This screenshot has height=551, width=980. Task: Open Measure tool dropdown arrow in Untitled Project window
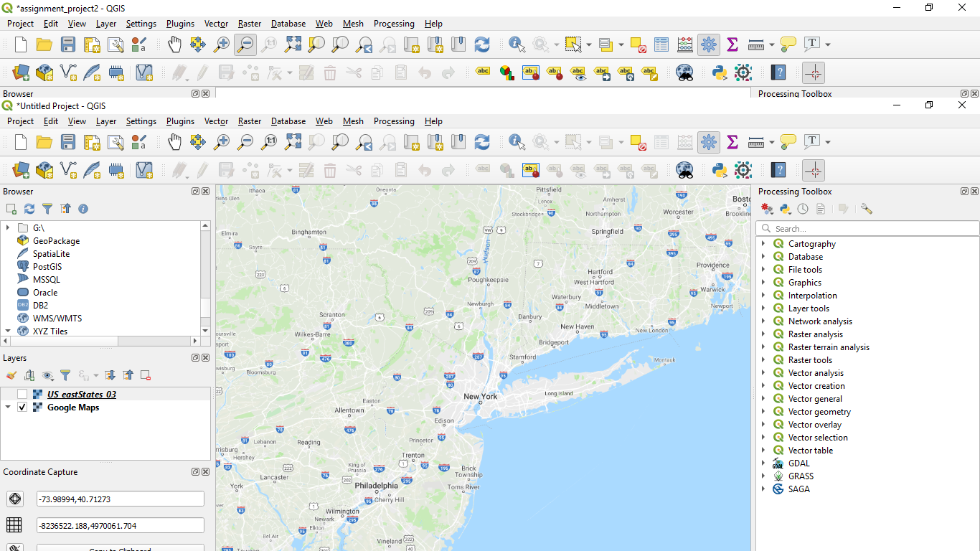click(772, 142)
